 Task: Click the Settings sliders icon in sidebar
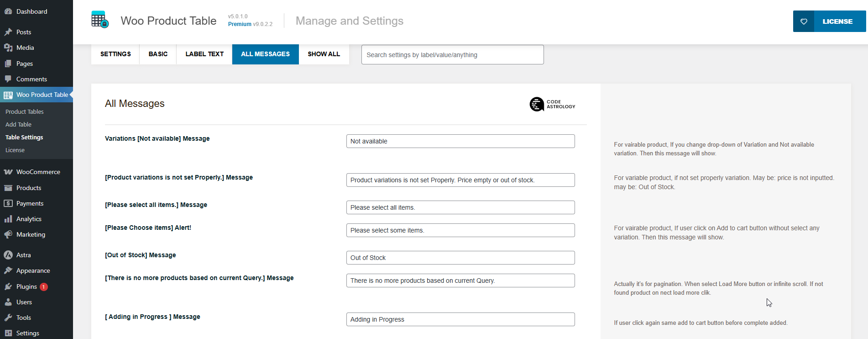tap(8, 333)
